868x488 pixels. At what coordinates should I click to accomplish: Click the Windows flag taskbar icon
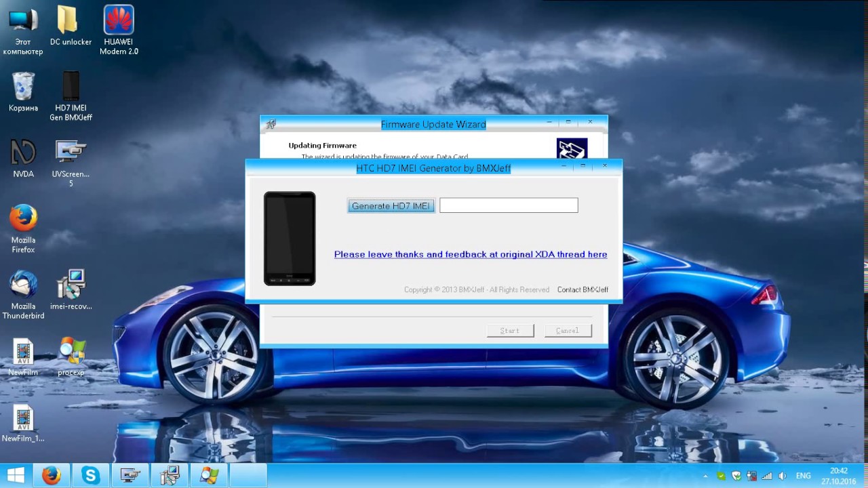point(208,476)
